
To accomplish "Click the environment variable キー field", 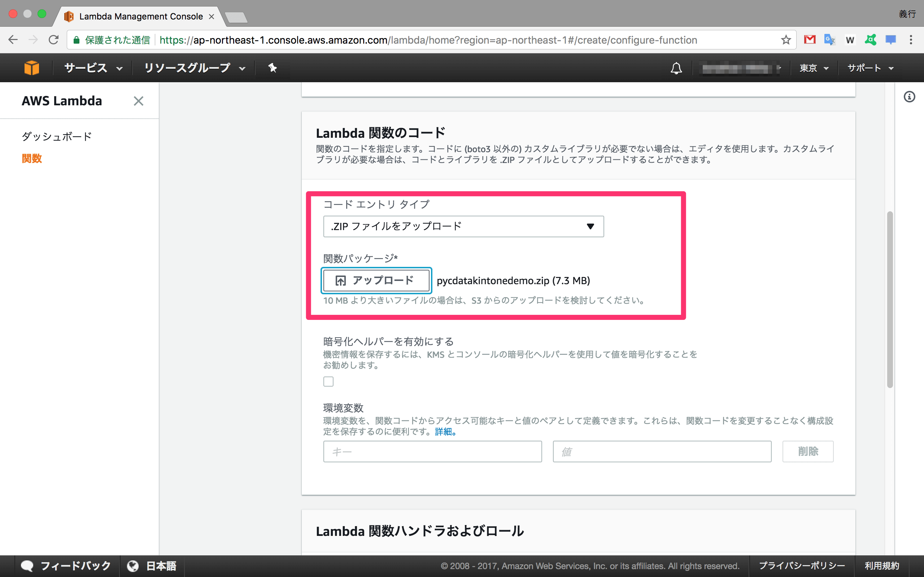I will click(432, 452).
